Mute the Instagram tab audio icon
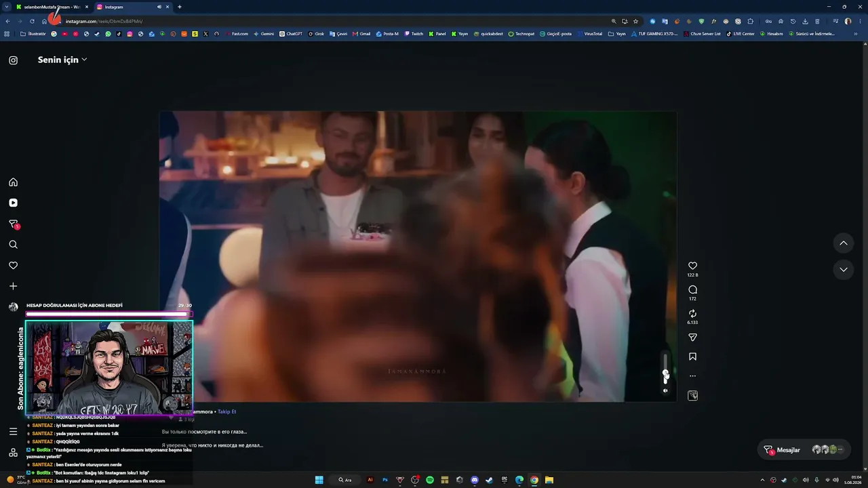 159,7
